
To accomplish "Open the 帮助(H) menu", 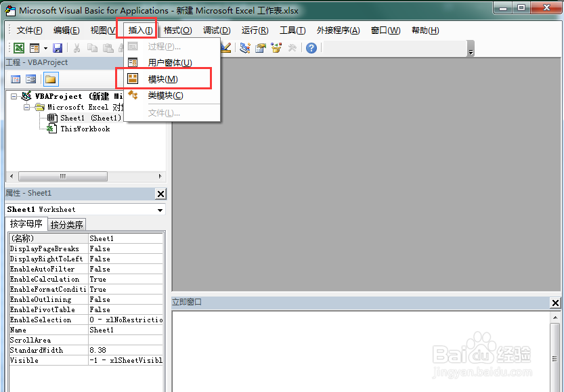I will click(425, 30).
